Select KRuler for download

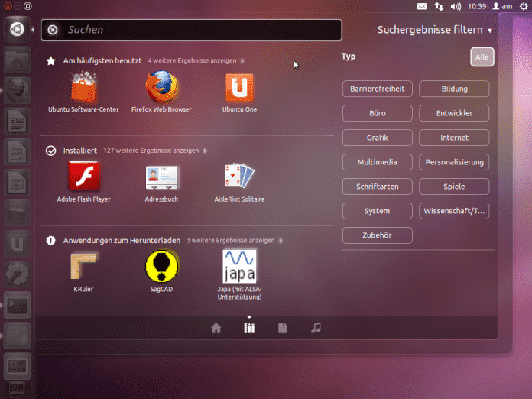click(x=83, y=267)
